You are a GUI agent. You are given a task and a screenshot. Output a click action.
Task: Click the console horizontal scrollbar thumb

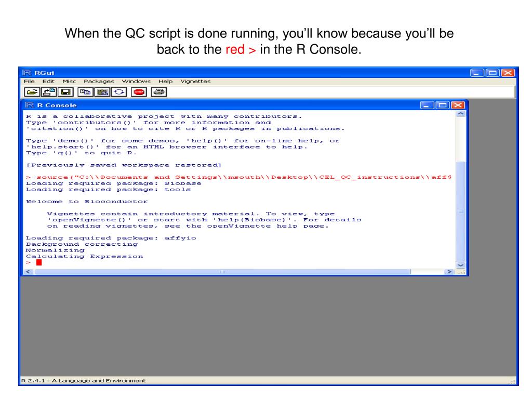222,272
